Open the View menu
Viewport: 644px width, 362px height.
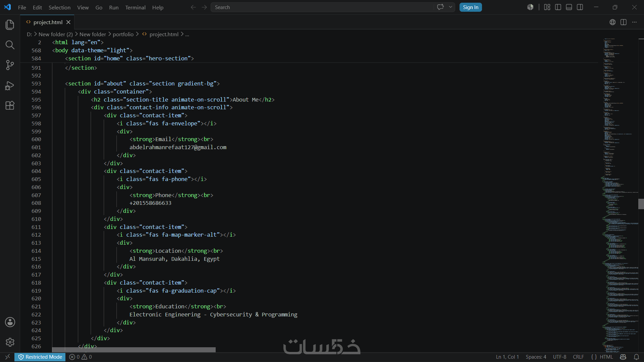pos(83,7)
